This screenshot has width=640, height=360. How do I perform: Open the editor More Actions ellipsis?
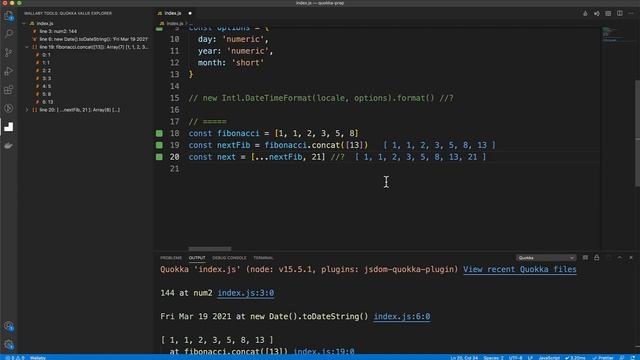click(x=631, y=13)
